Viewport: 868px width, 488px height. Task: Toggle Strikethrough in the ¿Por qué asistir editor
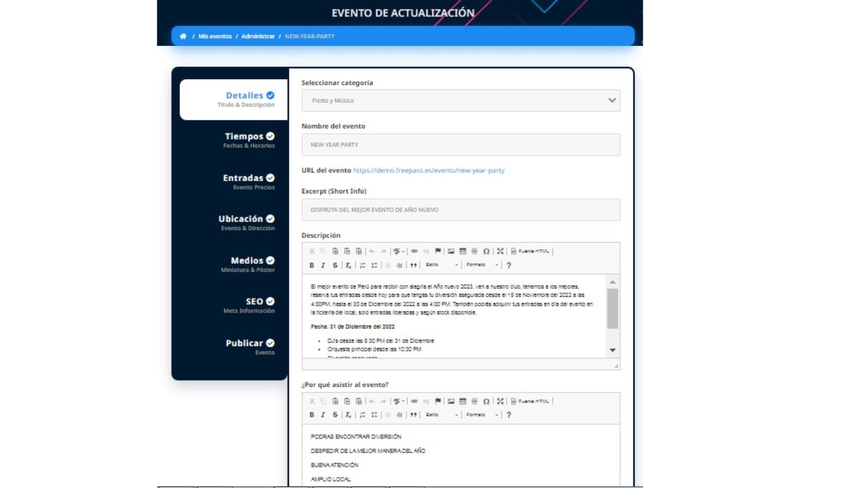point(335,415)
